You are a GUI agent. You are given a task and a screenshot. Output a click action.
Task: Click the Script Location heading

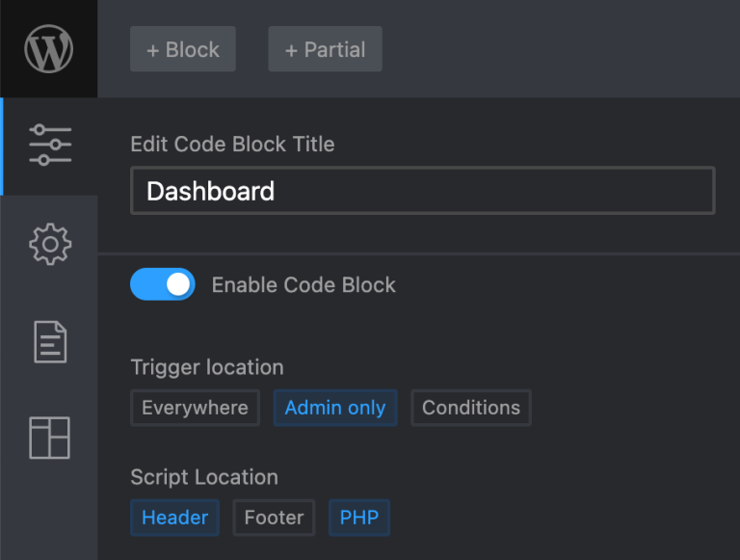(204, 477)
